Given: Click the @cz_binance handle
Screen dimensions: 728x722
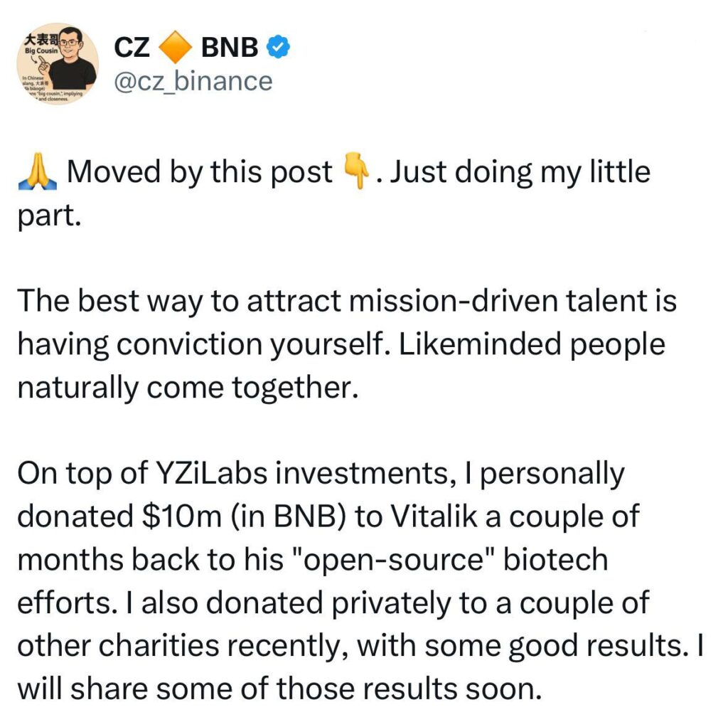Looking at the screenshot, I should [193, 80].
